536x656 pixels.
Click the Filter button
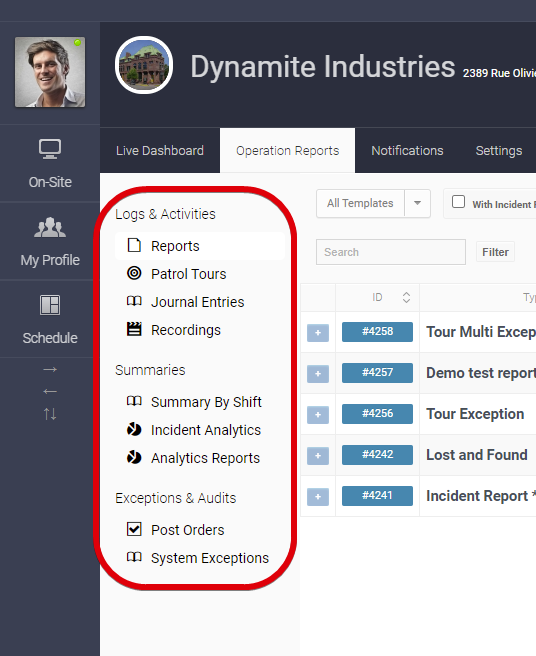pos(495,252)
